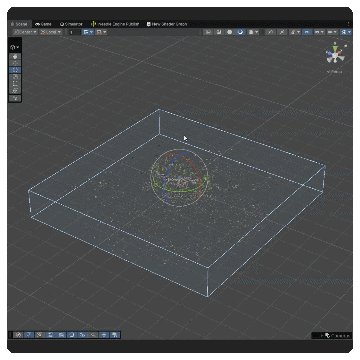Open the three-dot window options menu
Screen dimensions: 360x360
tap(348, 24)
